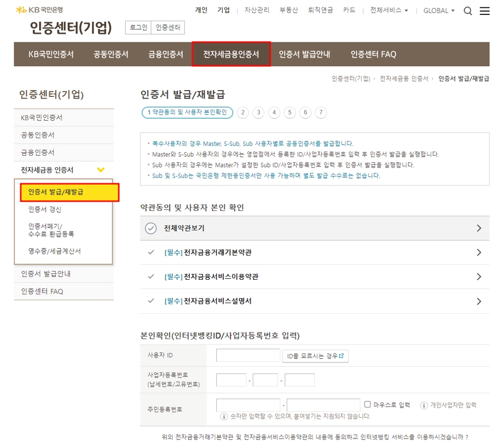
Task: Open sidebar item 공동인증서
Action: click(x=64, y=135)
